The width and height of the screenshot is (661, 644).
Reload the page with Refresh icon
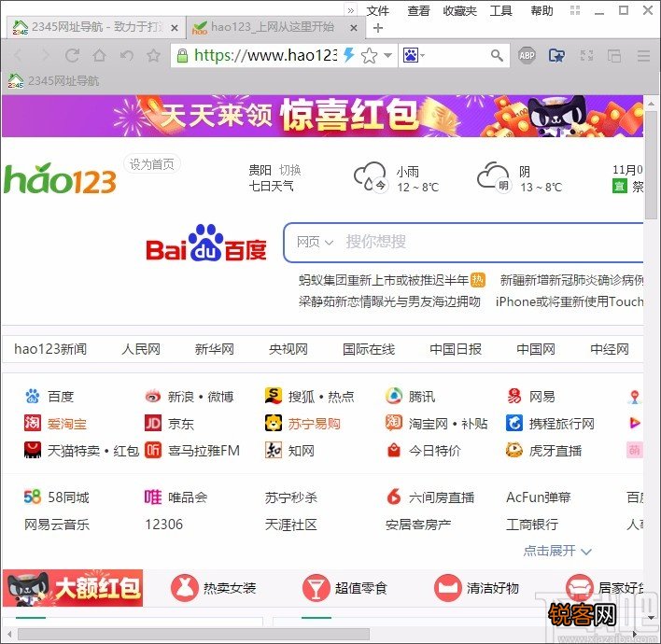[x=72, y=55]
